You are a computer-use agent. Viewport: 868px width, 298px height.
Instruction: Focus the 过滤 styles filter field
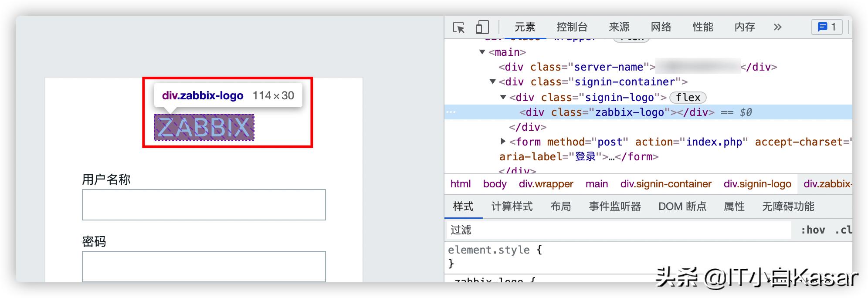point(619,230)
